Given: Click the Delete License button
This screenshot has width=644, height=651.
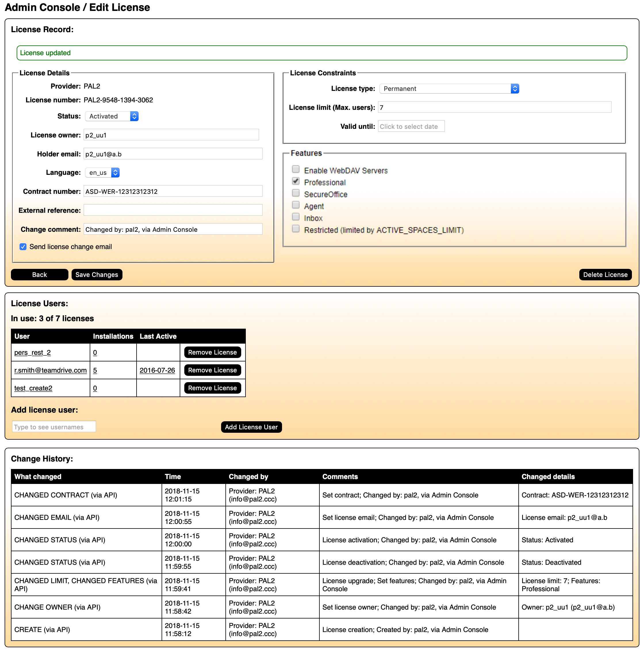Looking at the screenshot, I should tap(605, 275).
